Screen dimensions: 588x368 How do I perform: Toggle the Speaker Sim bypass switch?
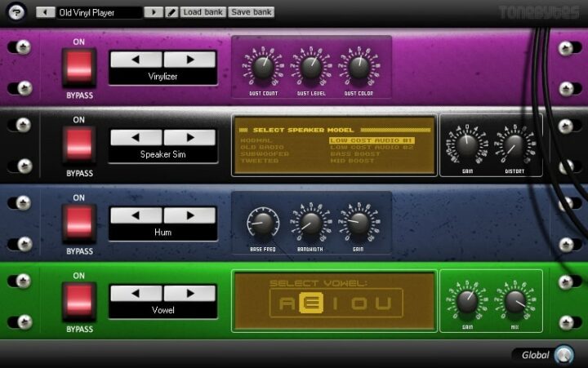pos(79,144)
